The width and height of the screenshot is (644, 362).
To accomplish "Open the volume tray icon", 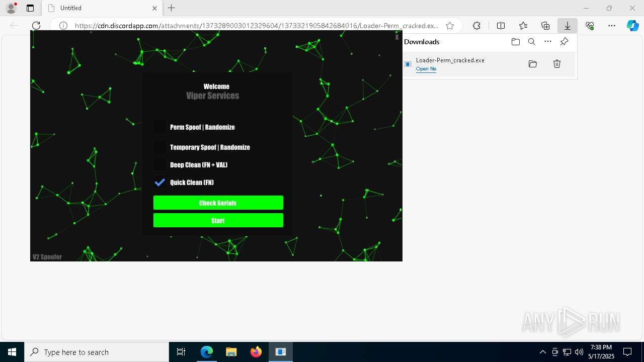I will (579, 352).
